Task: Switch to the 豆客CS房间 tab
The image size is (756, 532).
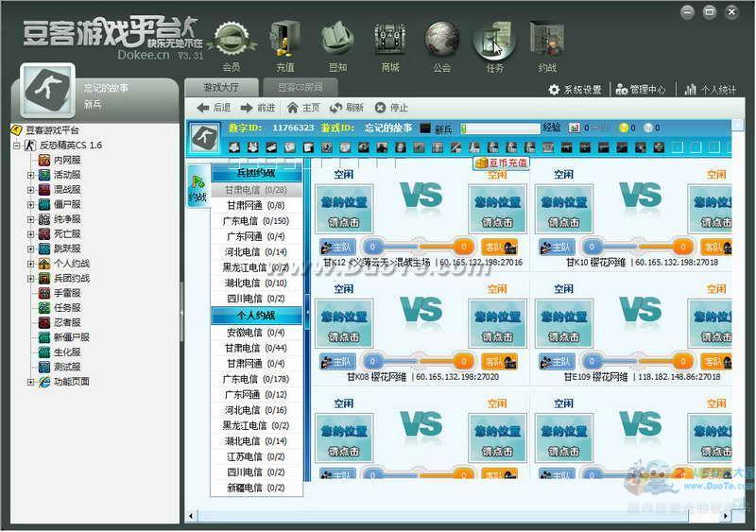Action: [299, 87]
